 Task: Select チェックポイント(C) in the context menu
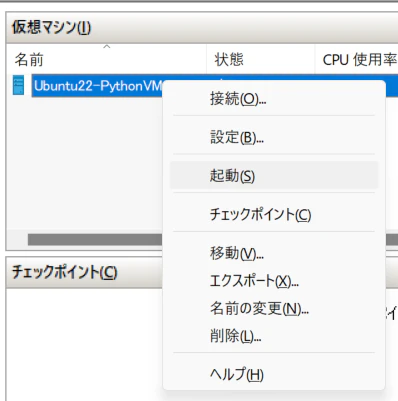pyautogui.click(x=274, y=214)
